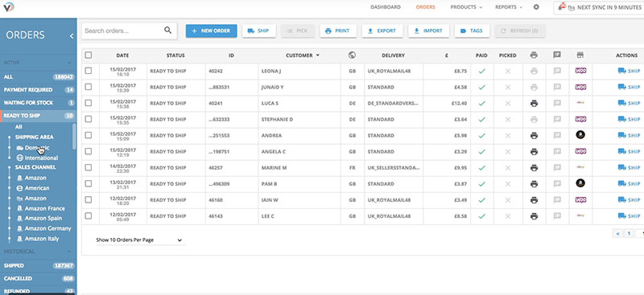This screenshot has width=644, height=295.
Task: Go to the Dashboard tab
Action: pos(386,7)
